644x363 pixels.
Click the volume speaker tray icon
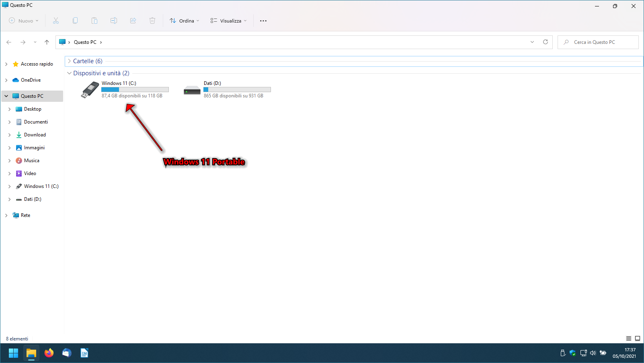(593, 353)
